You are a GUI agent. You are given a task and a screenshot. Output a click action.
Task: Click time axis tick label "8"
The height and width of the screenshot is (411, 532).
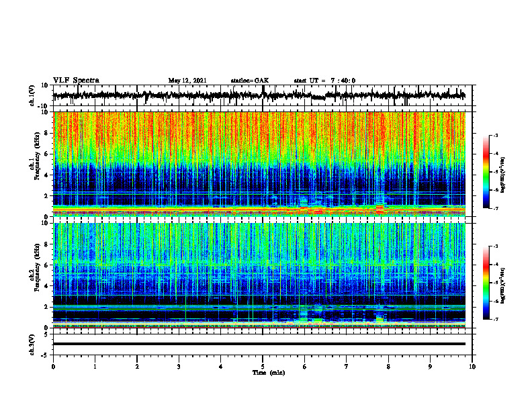(388, 367)
